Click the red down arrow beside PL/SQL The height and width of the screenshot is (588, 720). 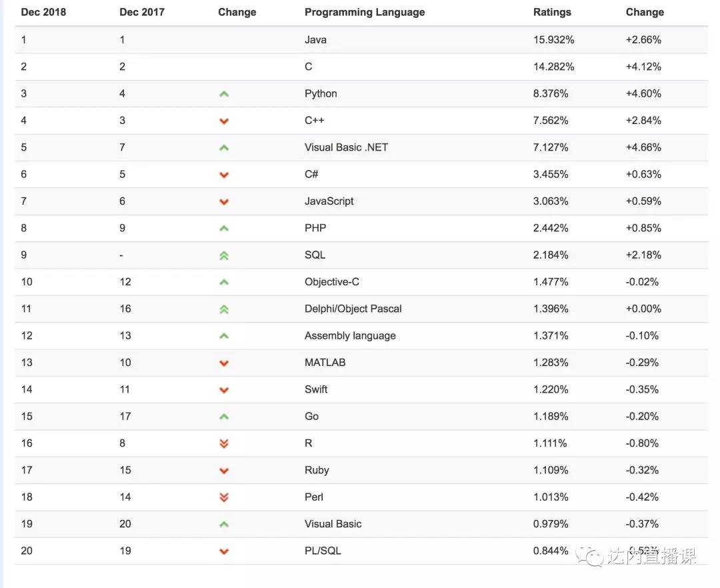(223, 551)
